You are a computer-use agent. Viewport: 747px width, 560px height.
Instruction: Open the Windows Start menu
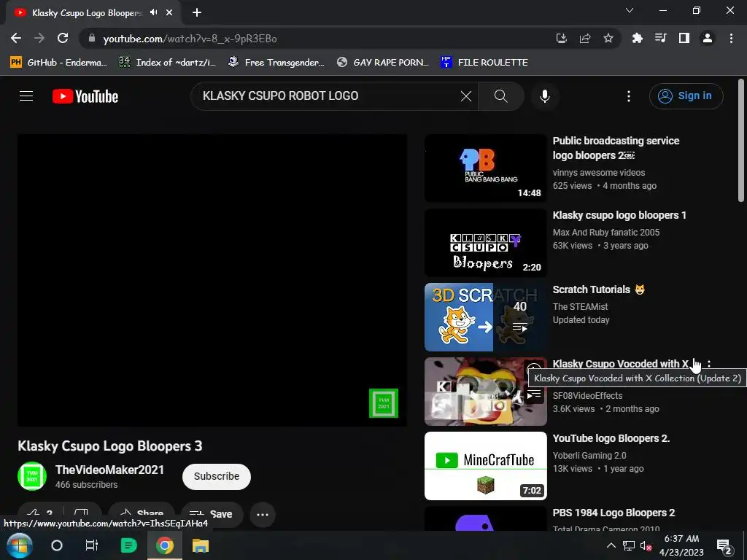19,545
